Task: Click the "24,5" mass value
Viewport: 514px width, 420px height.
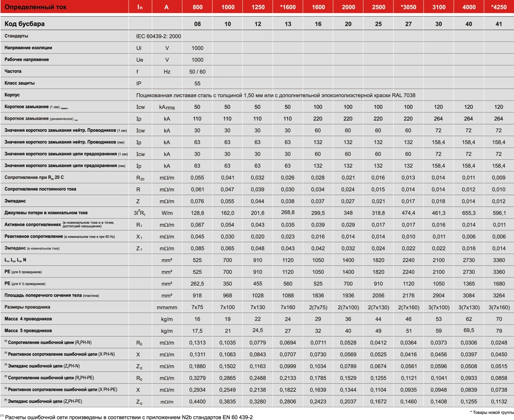Action: tap(257, 331)
